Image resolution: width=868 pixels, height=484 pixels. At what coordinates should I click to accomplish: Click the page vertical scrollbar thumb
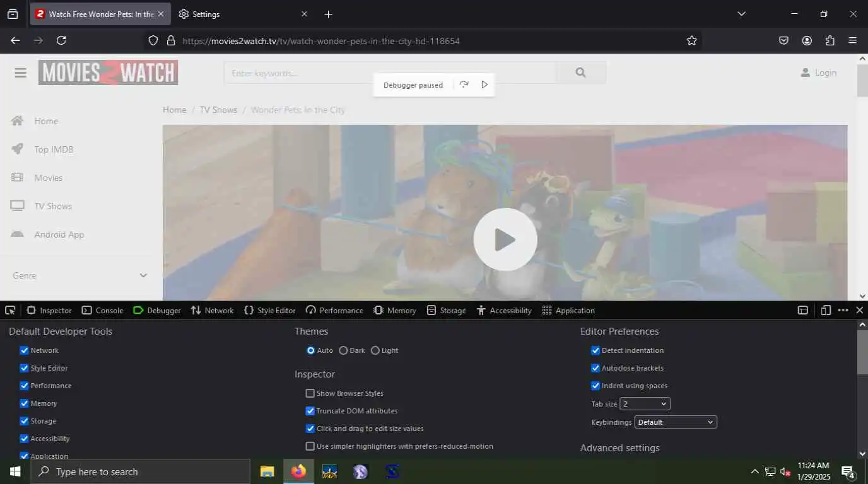point(862,81)
